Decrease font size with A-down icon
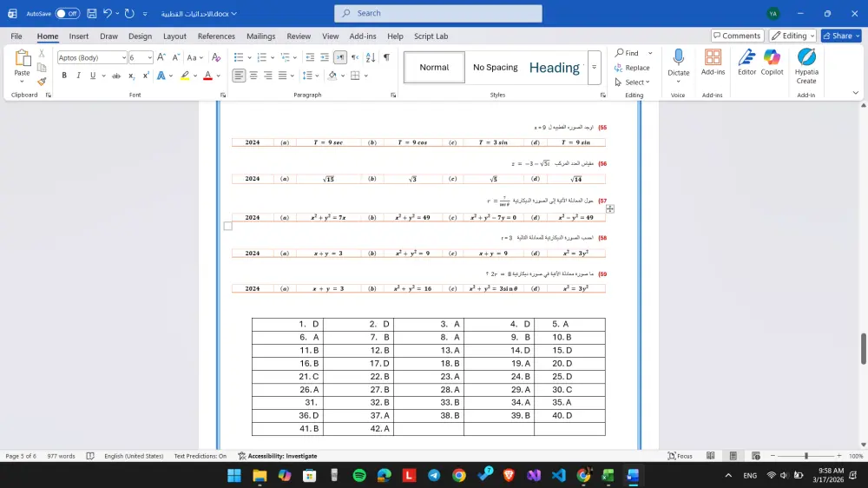 click(175, 57)
